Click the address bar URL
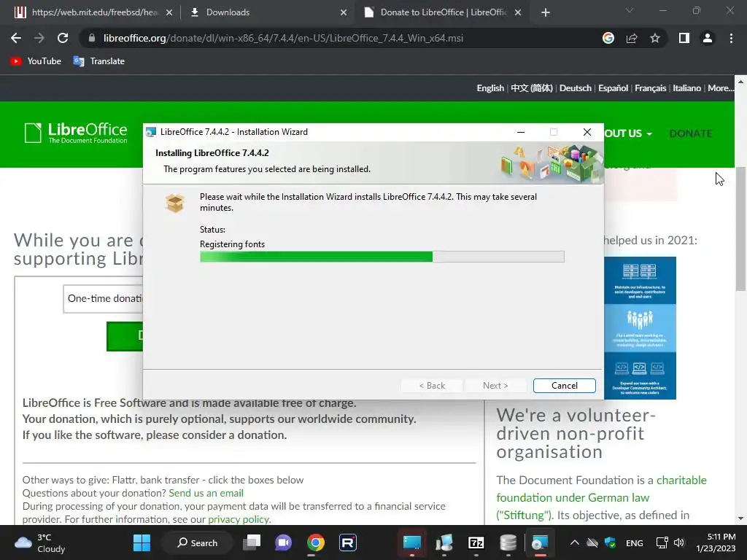747x560 pixels. pos(283,38)
